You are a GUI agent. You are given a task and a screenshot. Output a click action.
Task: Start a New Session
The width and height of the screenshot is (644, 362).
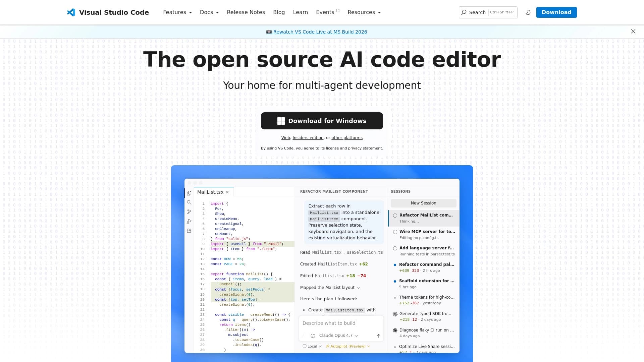(423, 203)
